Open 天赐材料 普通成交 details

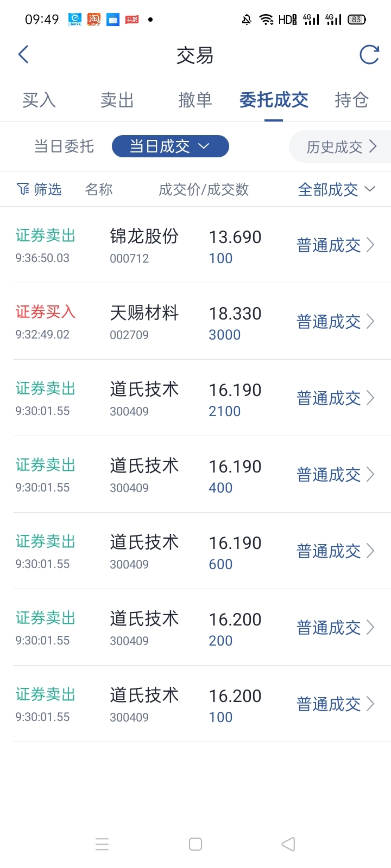[336, 322]
